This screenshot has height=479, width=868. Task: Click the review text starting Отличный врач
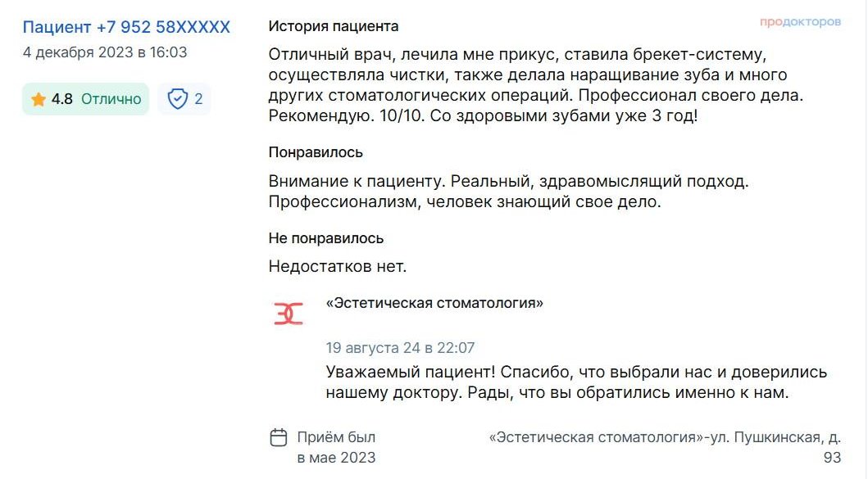[x=536, y=85]
